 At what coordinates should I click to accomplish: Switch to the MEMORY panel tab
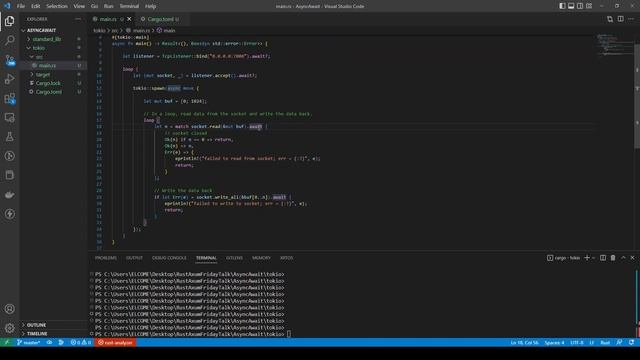[x=261, y=258]
